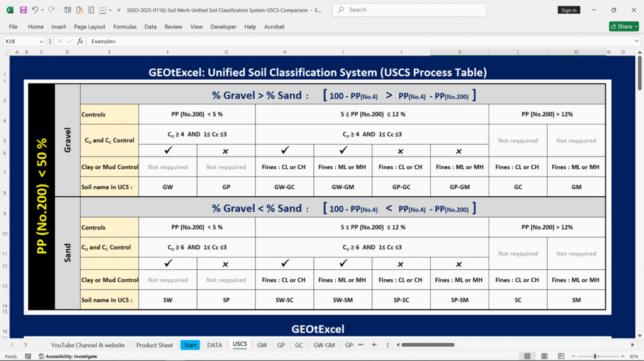Screen dimensions: 644x361
Task: Select all cells with corner triangle
Action: click(x=6, y=52)
